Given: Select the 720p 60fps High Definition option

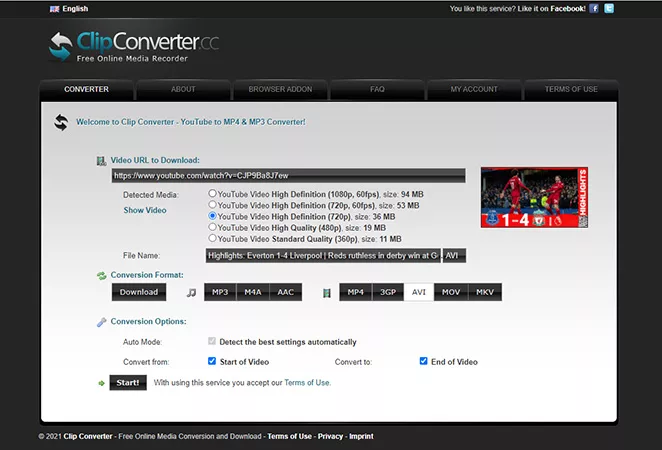Looking at the screenshot, I should [x=212, y=205].
